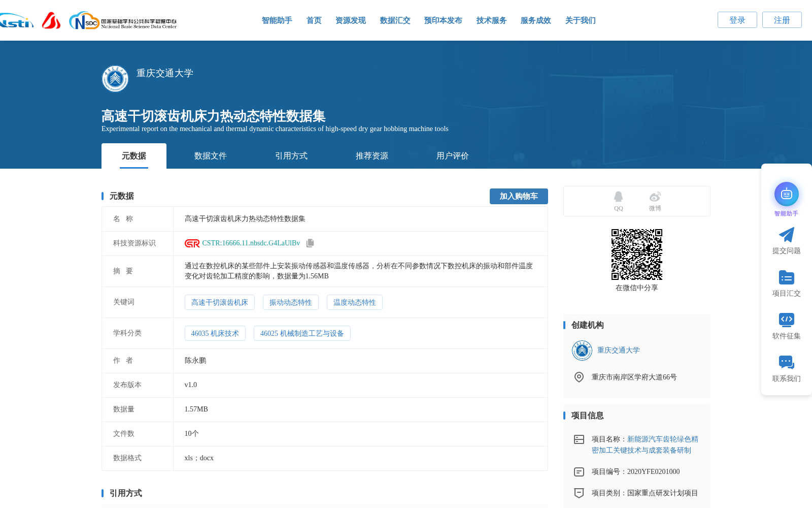Click the CSTR red logo icon
812x508 pixels.
pyautogui.click(x=192, y=243)
